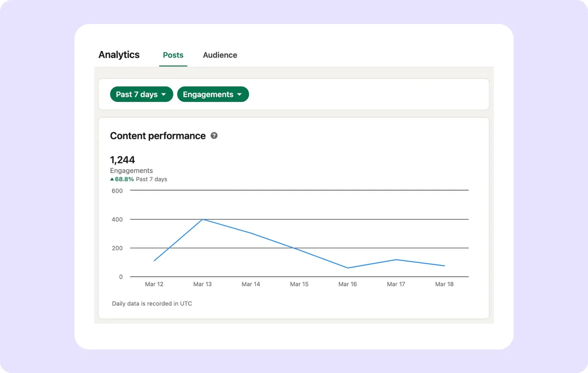Switch to the Audience tab
This screenshot has width=588, height=373.
(220, 55)
